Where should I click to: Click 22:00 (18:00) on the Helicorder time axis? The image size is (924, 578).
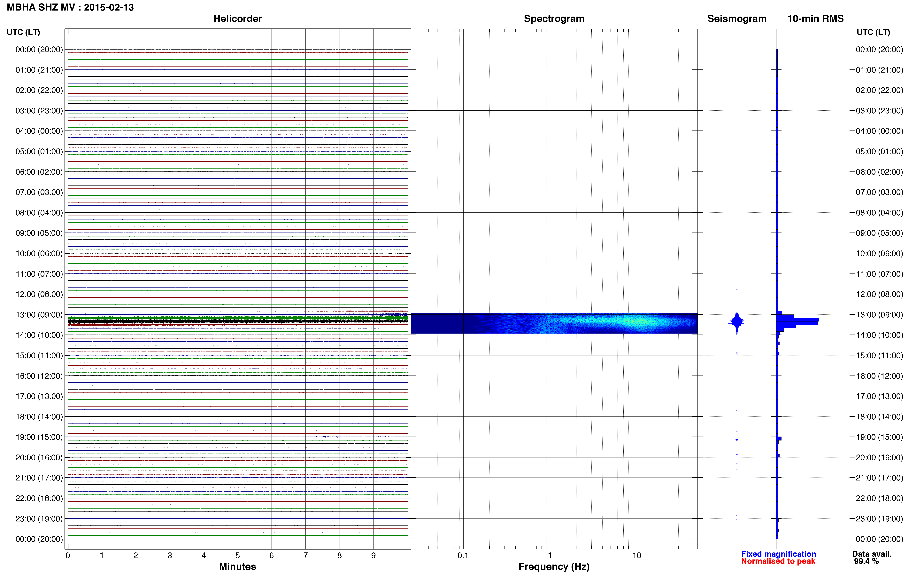coord(39,498)
